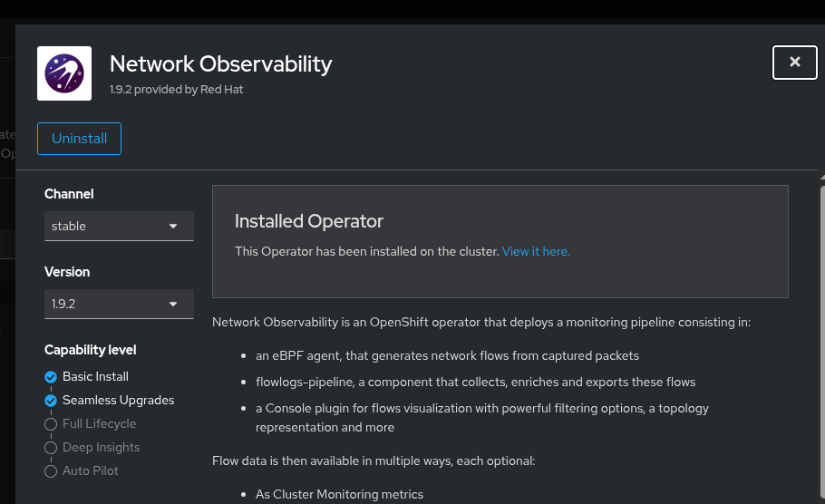This screenshot has height=504, width=825.
Task: Expand the Version dropdown showing 1.9.2
Action: 119,305
